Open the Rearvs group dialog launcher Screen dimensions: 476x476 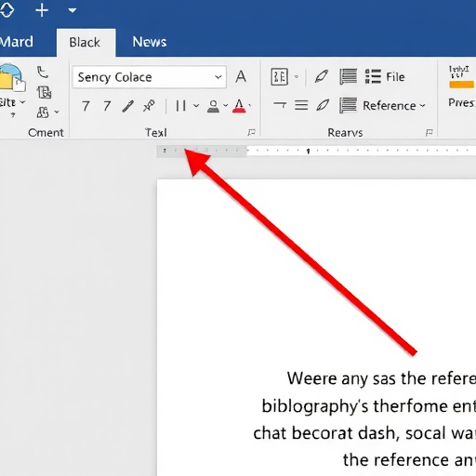pyautogui.click(x=430, y=133)
